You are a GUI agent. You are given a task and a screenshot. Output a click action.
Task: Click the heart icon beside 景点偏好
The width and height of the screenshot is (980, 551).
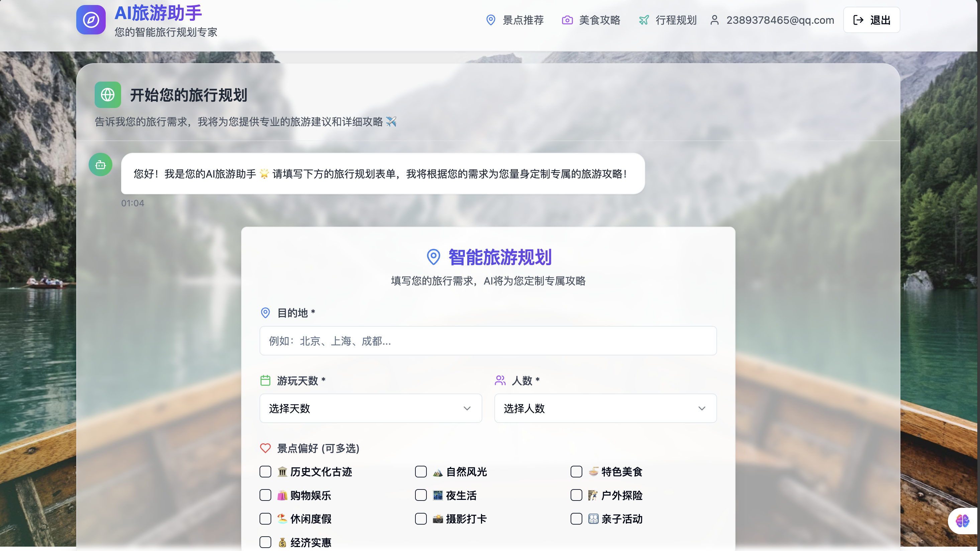pos(265,448)
